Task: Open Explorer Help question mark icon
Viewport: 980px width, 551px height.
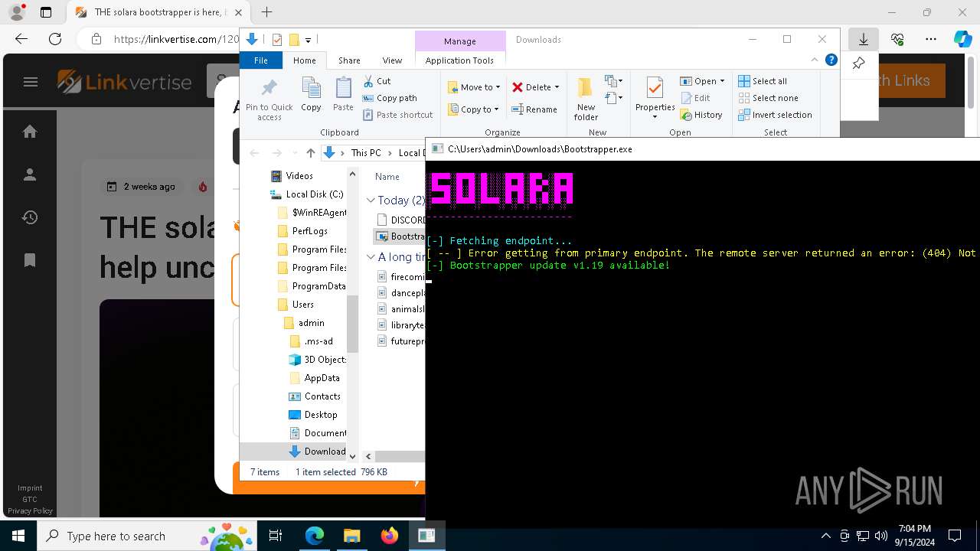Action: click(x=831, y=60)
